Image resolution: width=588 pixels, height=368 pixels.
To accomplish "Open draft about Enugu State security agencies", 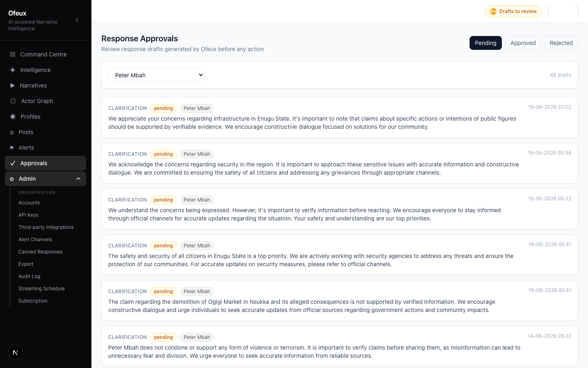I will (340, 255).
